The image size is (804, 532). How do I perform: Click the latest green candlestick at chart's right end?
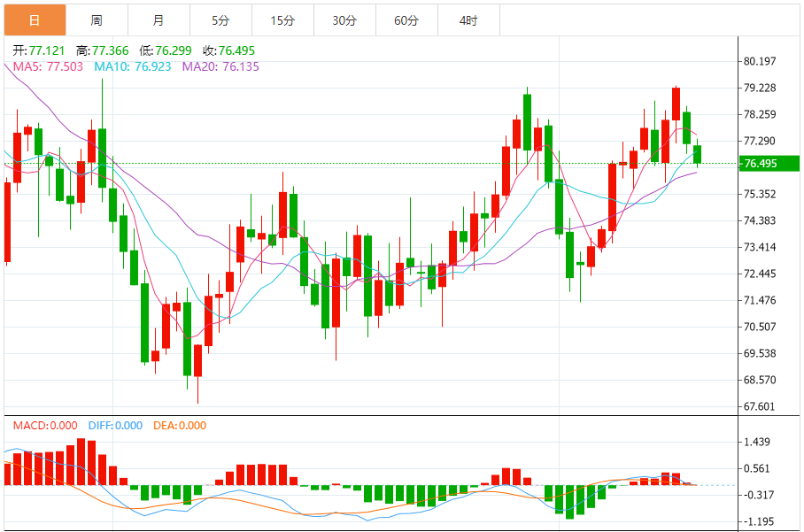[x=698, y=154]
